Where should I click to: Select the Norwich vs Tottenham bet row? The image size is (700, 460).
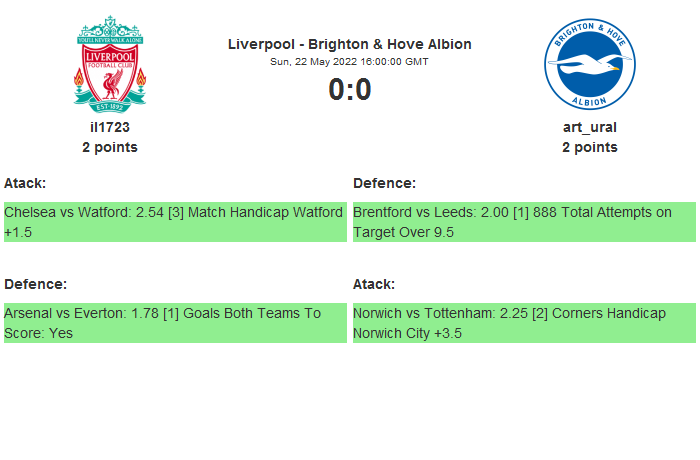524,323
